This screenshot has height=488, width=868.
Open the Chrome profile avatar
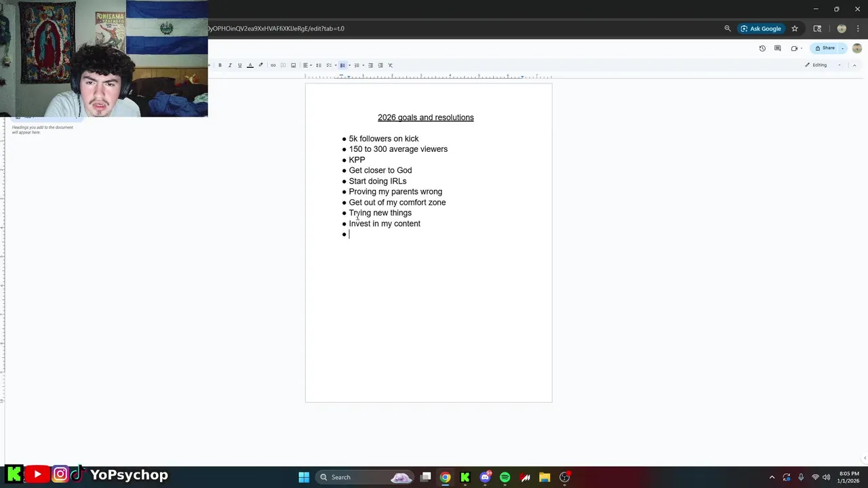[842, 28]
